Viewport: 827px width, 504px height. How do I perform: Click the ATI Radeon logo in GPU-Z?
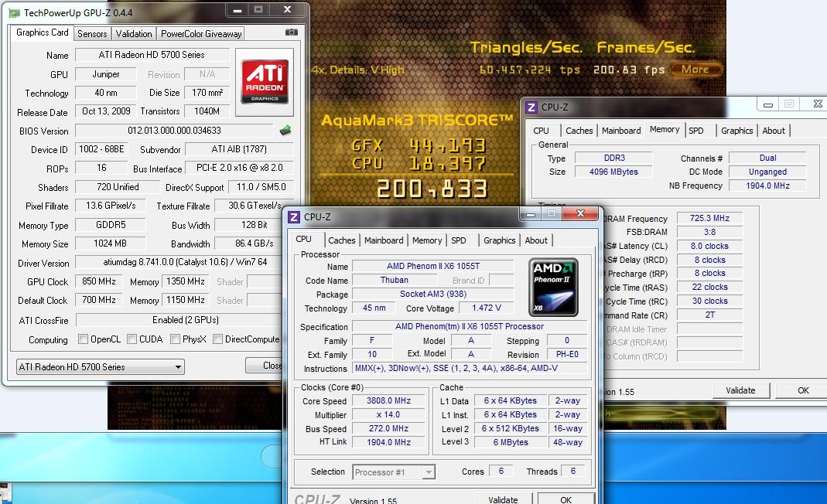[x=265, y=82]
